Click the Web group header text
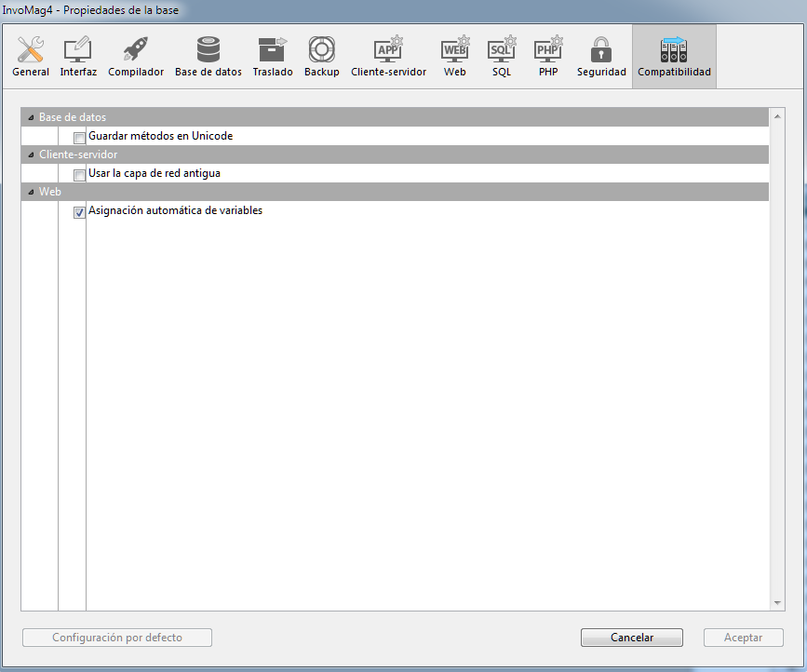The image size is (807, 672). click(50, 192)
